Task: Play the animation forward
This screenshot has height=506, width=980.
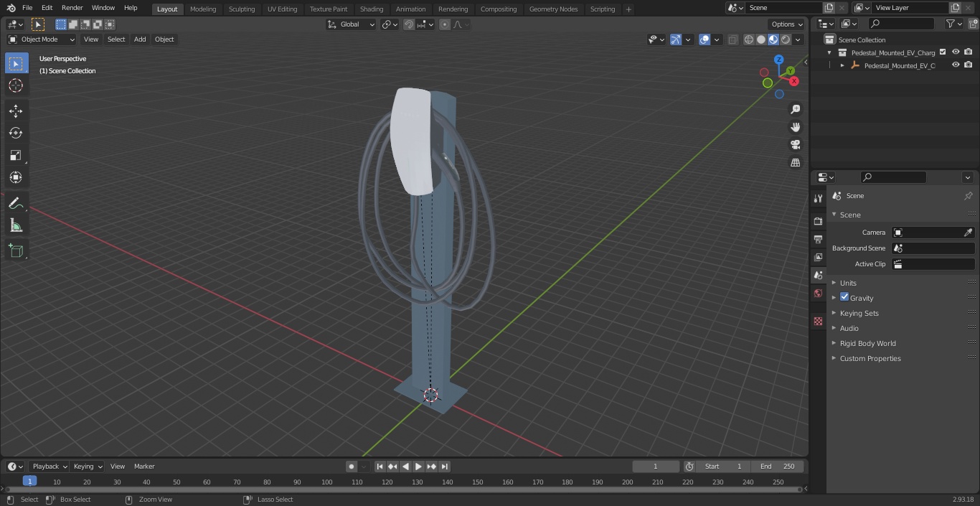Action: pos(418,467)
